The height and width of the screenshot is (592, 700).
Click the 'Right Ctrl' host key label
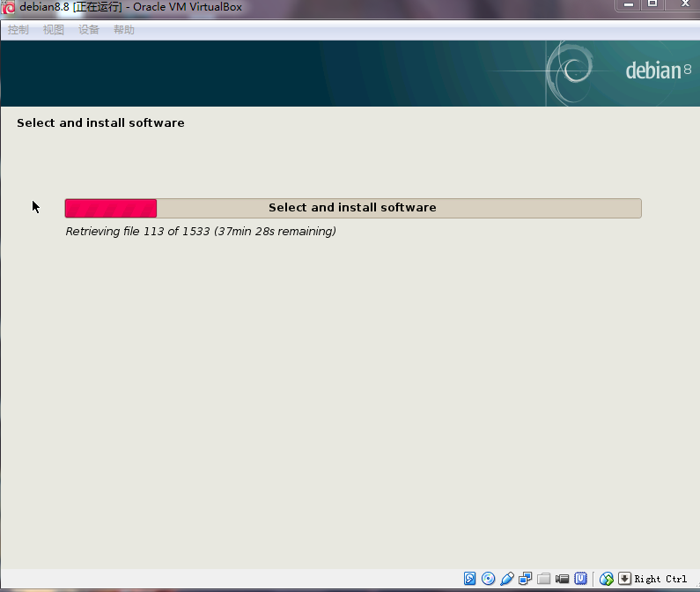(x=661, y=579)
